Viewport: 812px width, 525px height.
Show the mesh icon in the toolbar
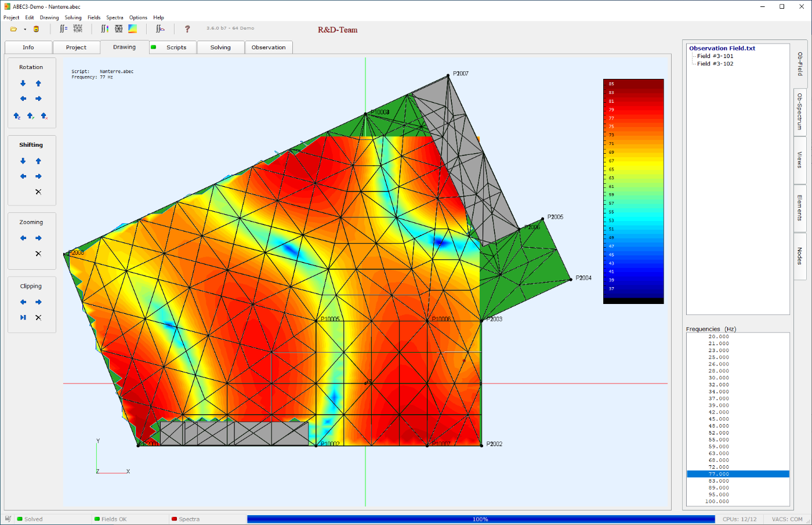point(118,28)
